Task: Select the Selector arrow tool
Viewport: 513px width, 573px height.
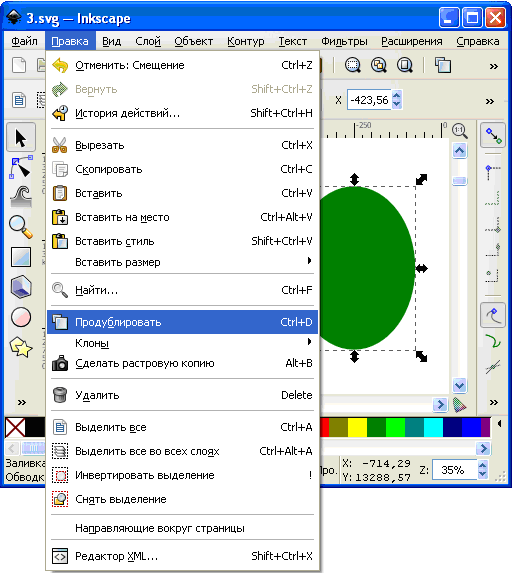Action: coord(21,138)
